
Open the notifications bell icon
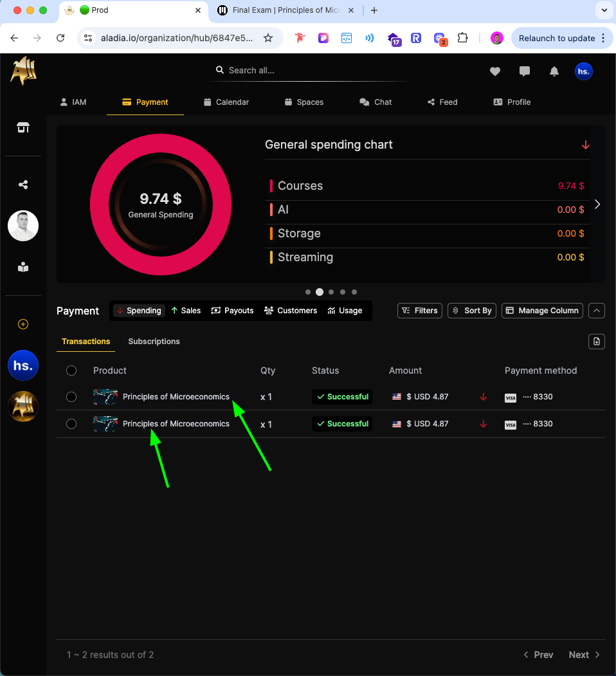click(x=554, y=71)
